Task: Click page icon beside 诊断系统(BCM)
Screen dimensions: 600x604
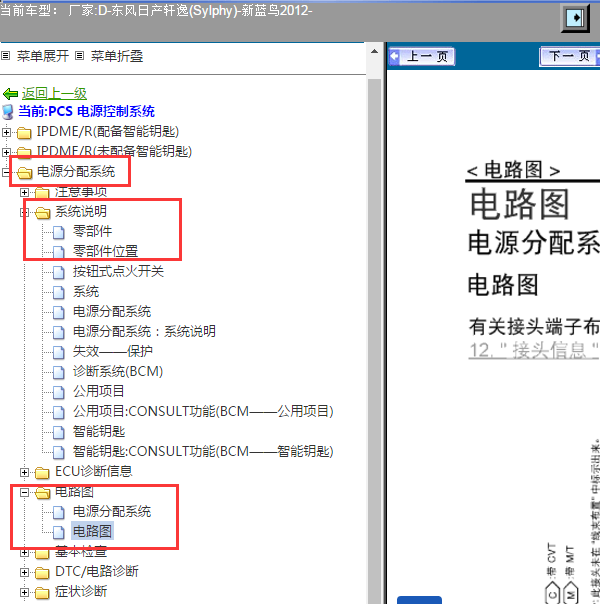Action: pyautogui.click(x=59, y=372)
